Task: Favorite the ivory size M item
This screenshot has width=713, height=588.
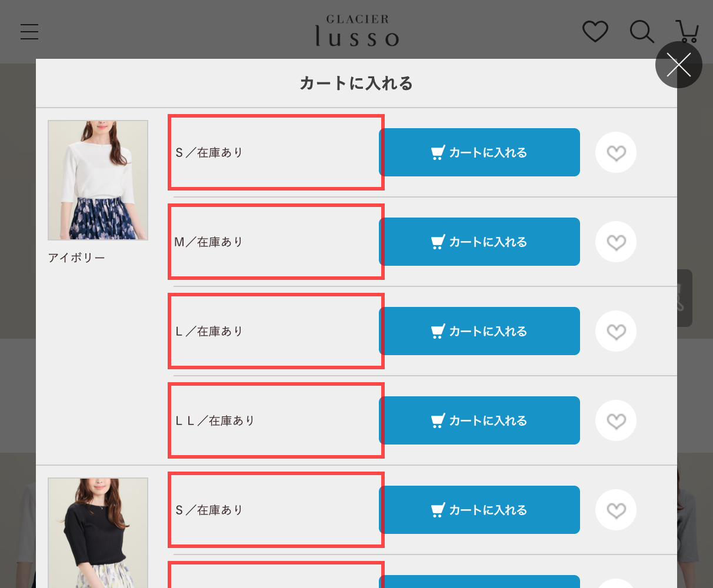Action: tap(616, 242)
